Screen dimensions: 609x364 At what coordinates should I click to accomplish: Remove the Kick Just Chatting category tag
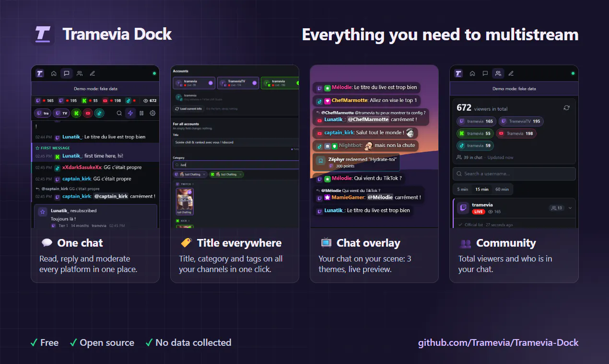click(240, 174)
